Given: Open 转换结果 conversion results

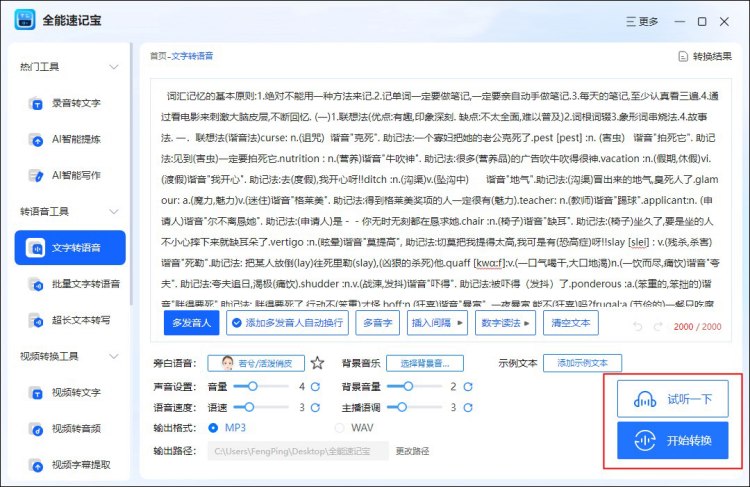Looking at the screenshot, I should [705, 56].
